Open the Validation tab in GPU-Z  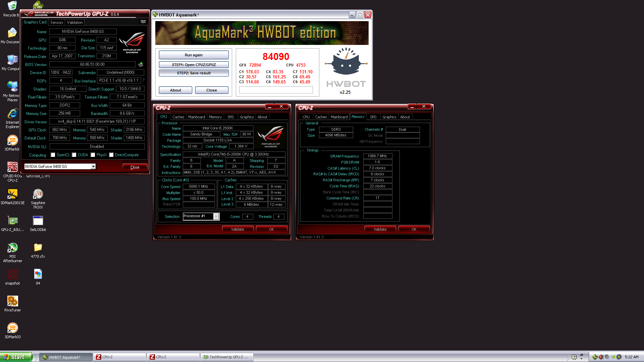click(x=75, y=22)
